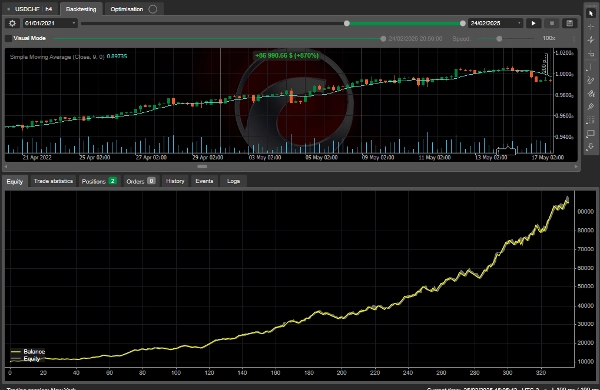Screen dimensions: 600x390
Task: Open the History tab
Action: (175, 181)
